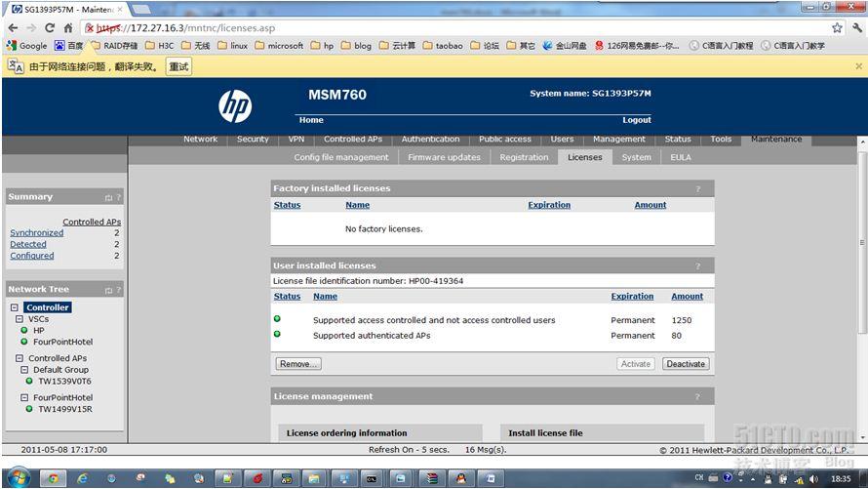868x489 pixels.
Task: Open the Authentication tab
Action: pyautogui.click(x=430, y=139)
